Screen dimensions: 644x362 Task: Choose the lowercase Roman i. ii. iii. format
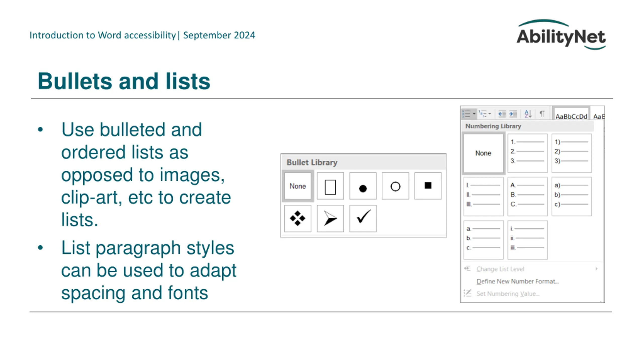(x=527, y=240)
